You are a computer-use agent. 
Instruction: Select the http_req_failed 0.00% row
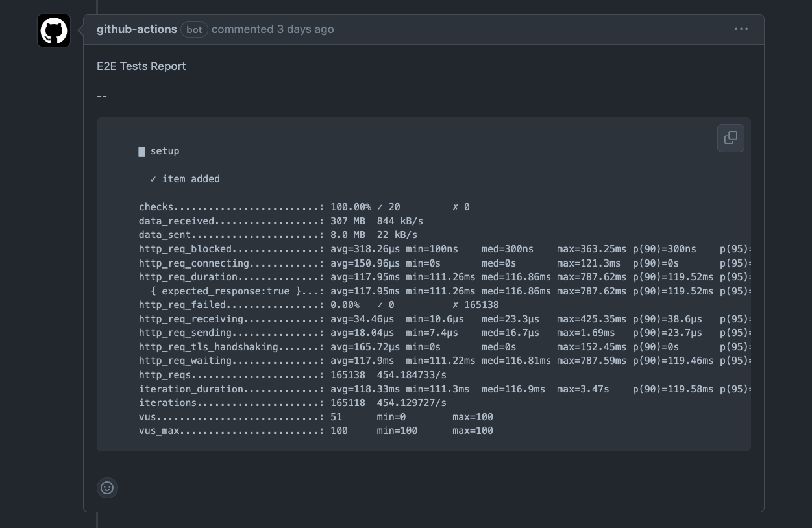click(319, 305)
